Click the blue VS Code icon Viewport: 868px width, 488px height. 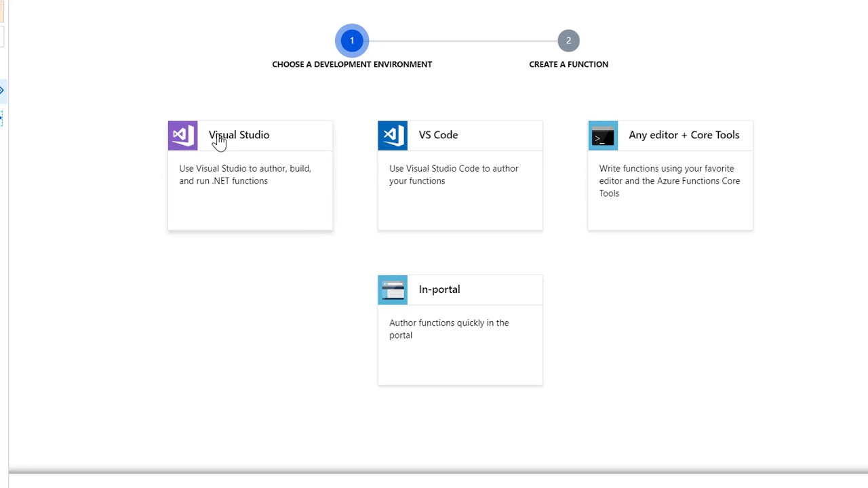pos(393,136)
